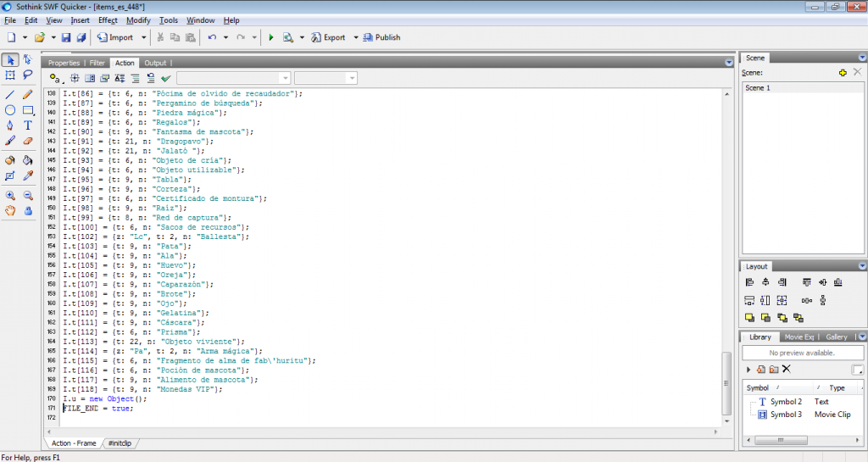Click the Symbol column header
The image size is (868, 462).
[x=778, y=388]
